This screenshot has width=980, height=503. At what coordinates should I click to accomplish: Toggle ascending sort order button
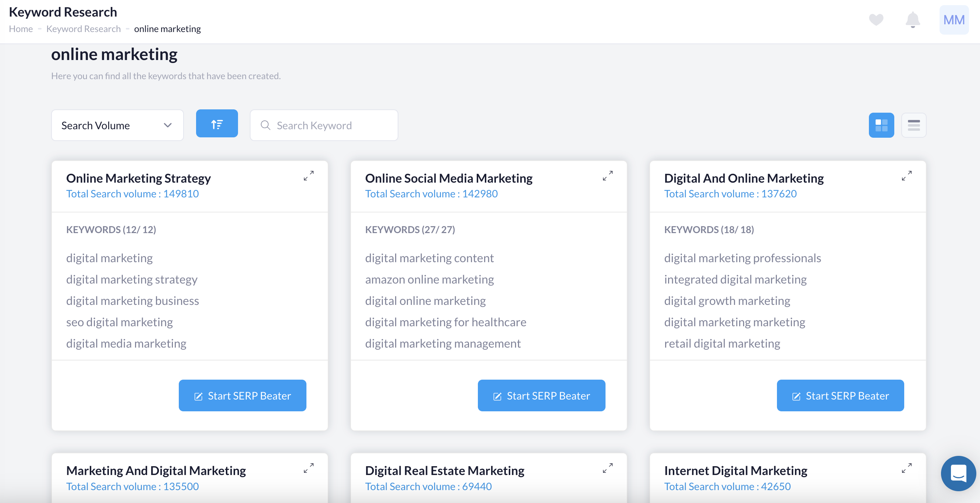(217, 124)
